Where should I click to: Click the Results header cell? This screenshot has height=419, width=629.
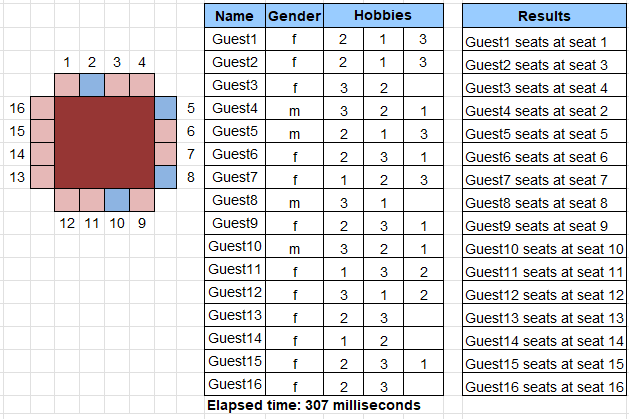[x=544, y=16]
